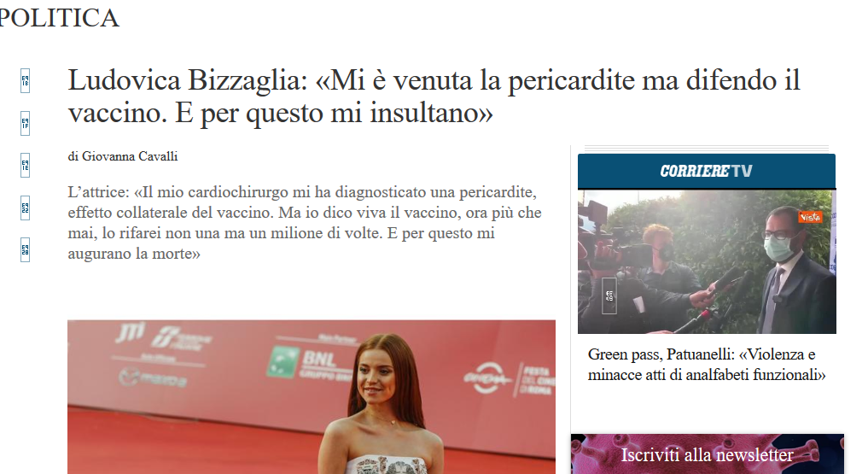Click the Iscriviti alla newsletter banner
The width and height of the screenshot is (868, 474).
[x=708, y=454]
